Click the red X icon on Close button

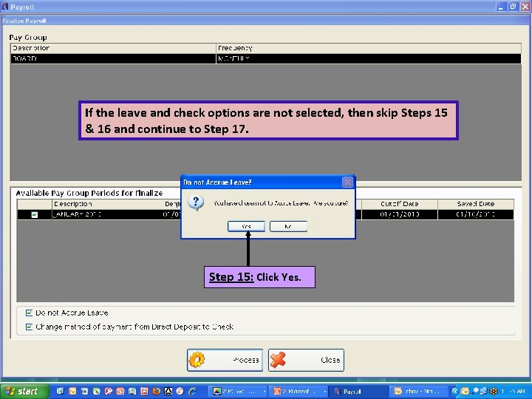tap(279, 360)
